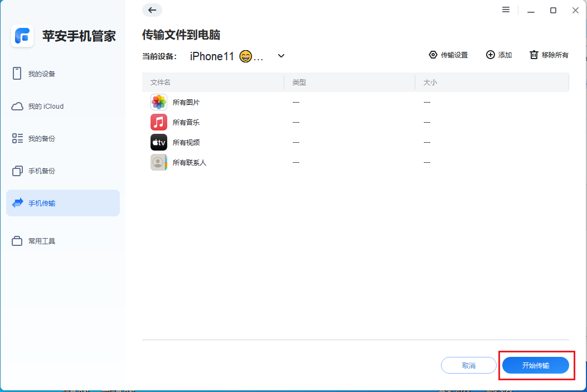Click 移除所有 to remove all items
Screen dimensions: 587x392
pyautogui.click(x=549, y=55)
